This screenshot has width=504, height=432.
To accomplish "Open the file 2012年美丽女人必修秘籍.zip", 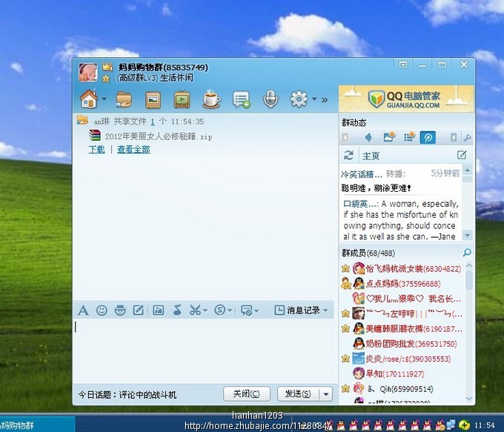I will [159, 136].
